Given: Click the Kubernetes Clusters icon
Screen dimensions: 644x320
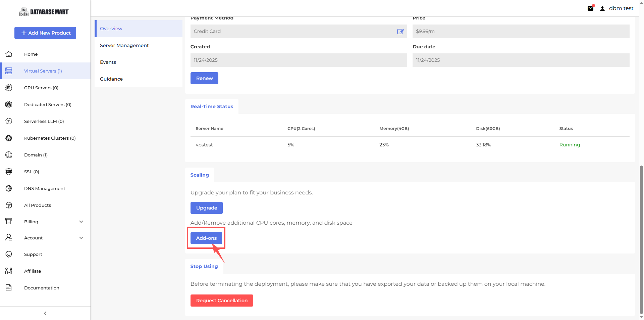Looking at the screenshot, I should click(x=9, y=138).
